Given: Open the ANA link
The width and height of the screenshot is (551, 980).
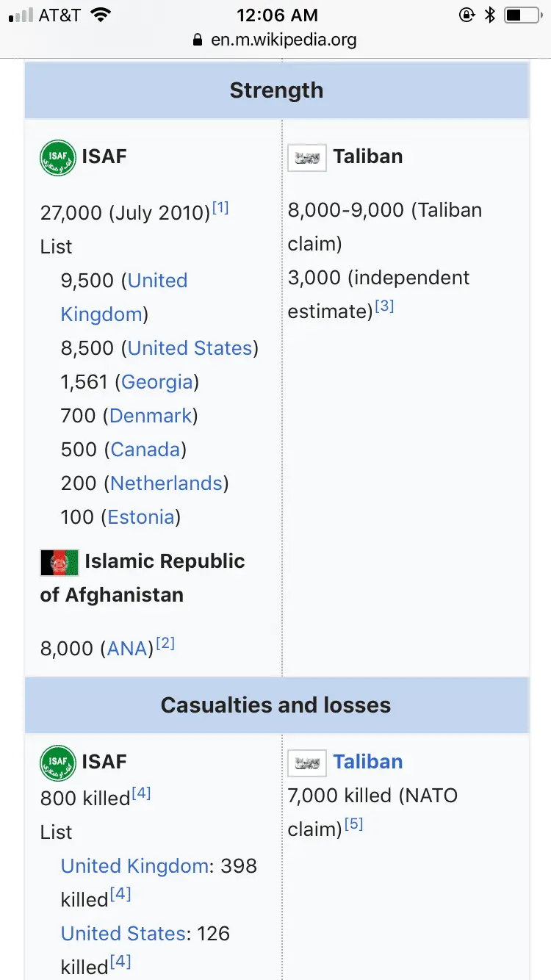Looking at the screenshot, I should [127, 649].
